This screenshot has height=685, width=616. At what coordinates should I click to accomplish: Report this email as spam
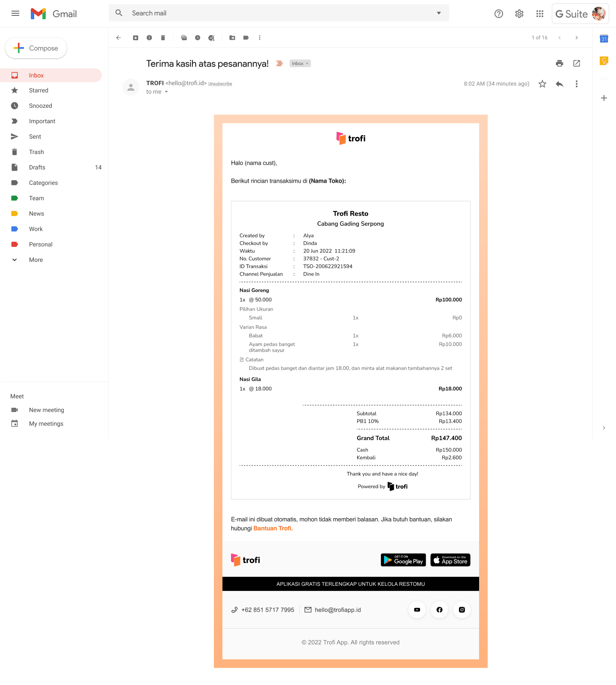click(x=149, y=38)
